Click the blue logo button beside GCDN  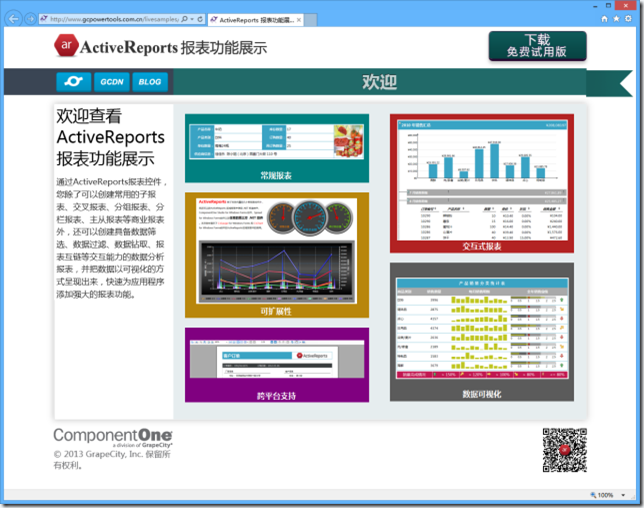[x=74, y=82]
